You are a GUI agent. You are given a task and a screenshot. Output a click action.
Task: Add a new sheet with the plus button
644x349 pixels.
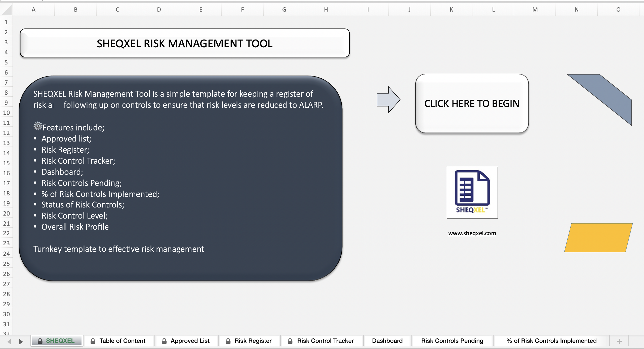point(619,341)
